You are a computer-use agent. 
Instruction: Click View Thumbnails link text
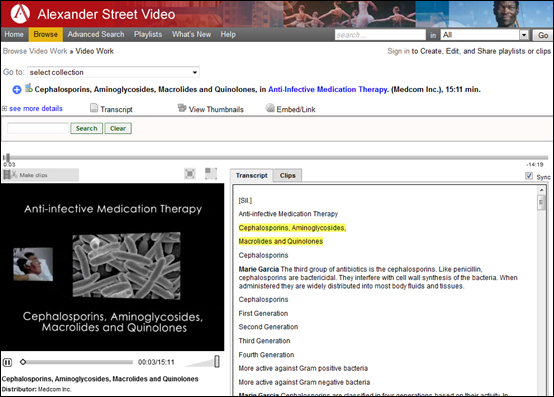(216, 109)
